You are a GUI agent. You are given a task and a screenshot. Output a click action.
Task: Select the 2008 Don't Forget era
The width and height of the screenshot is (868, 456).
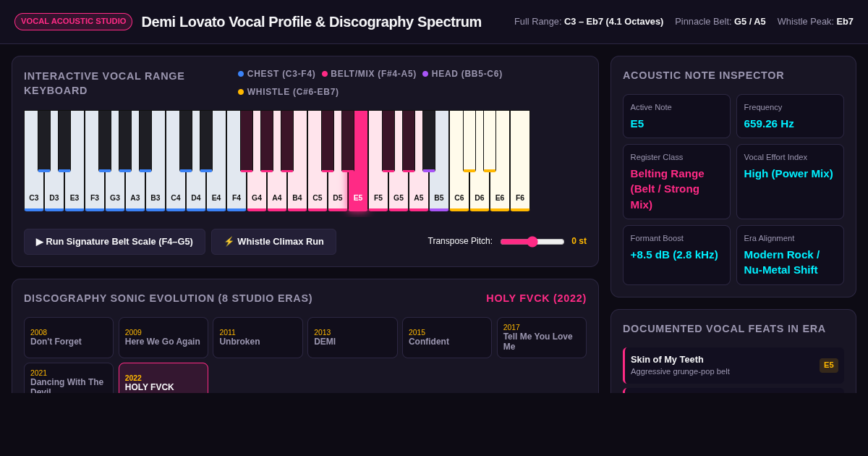(x=69, y=337)
